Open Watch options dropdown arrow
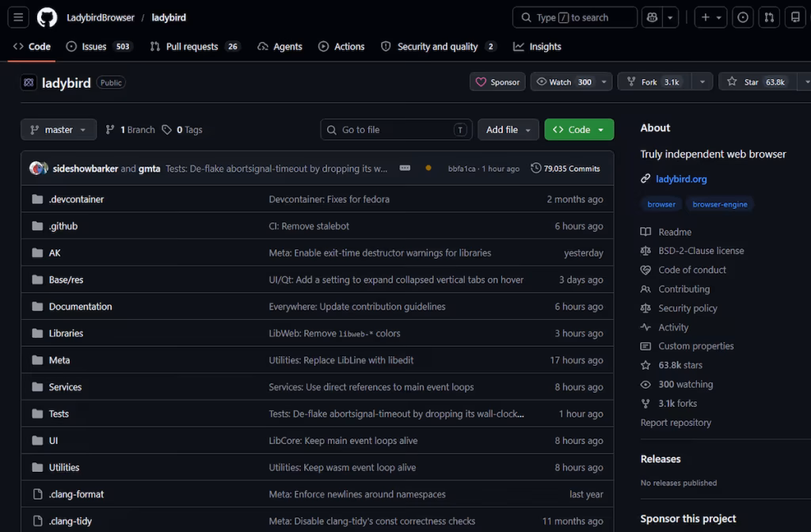This screenshot has height=532, width=811. click(604, 82)
